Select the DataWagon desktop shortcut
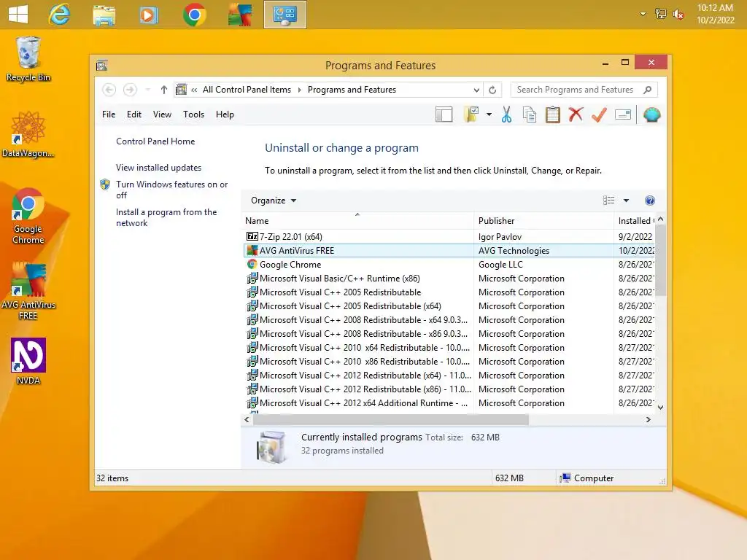This screenshot has height=560, width=747. [x=28, y=134]
